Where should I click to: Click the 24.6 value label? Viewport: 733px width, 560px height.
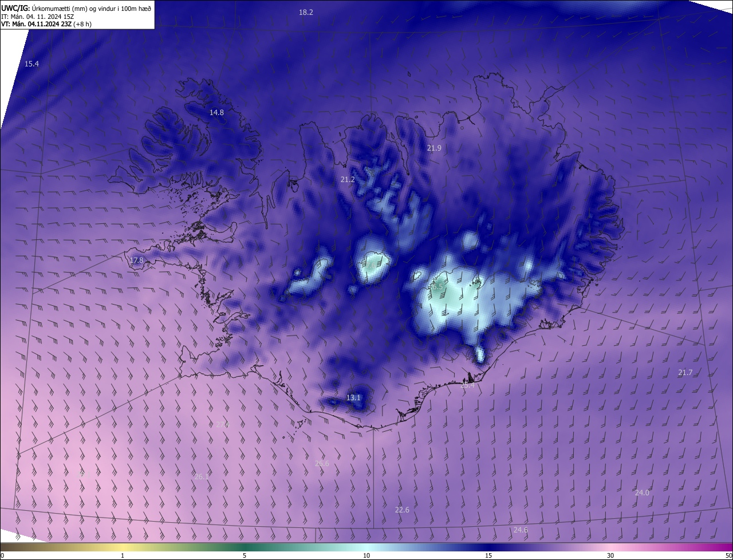(x=520, y=530)
